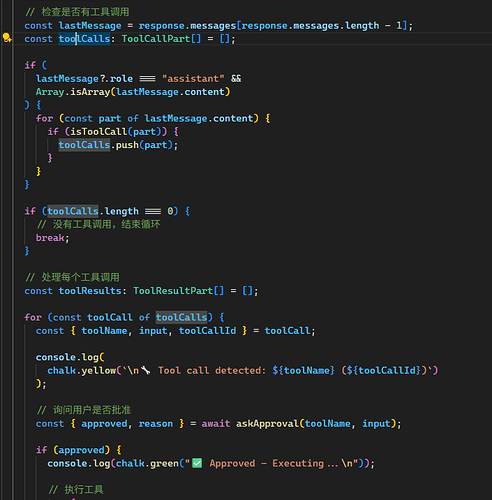492x500 pixels.
Task: Click 'toolCall' in 'for (const toolCall'
Action: pyautogui.click(x=110, y=317)
